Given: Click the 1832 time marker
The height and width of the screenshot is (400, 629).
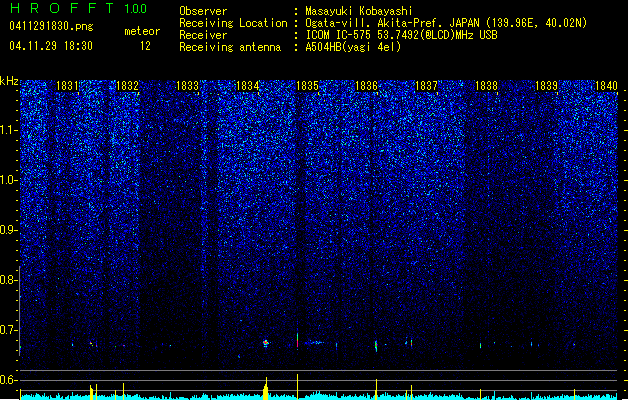Looking at the screenshot, I should point(127,85).
